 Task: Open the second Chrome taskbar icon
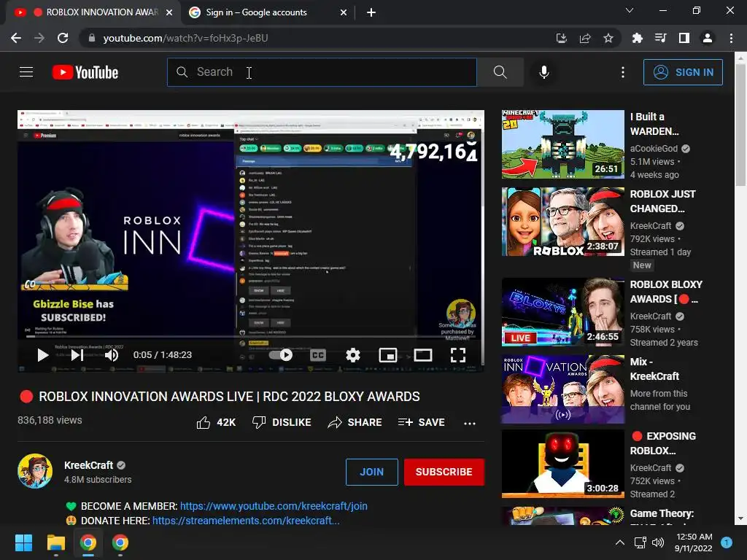click(x=120, y=542)
